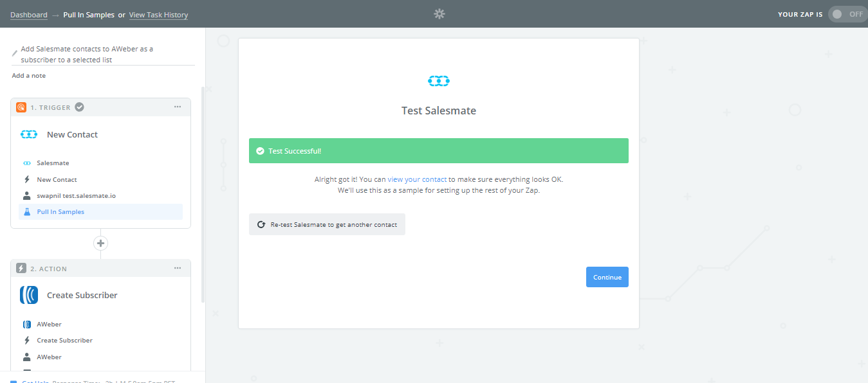Click the checkmark icon next to TRIGGER

coord(79,107)
